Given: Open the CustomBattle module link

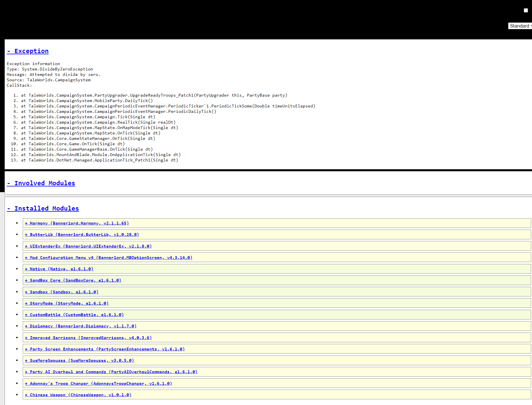Looking at the screenshot, I should (x=74, y=315).
